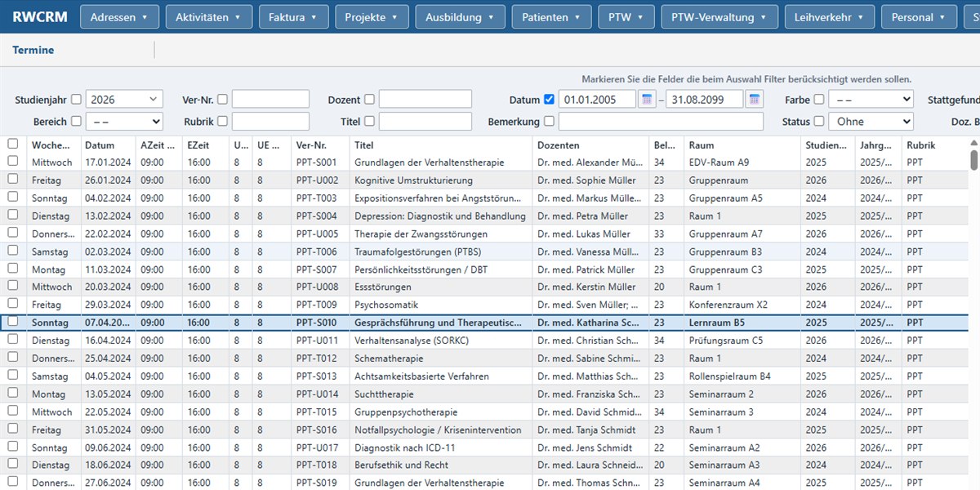Select row checkbox for PPT-U005
This screenshot has height=490, width=980.
12,233
